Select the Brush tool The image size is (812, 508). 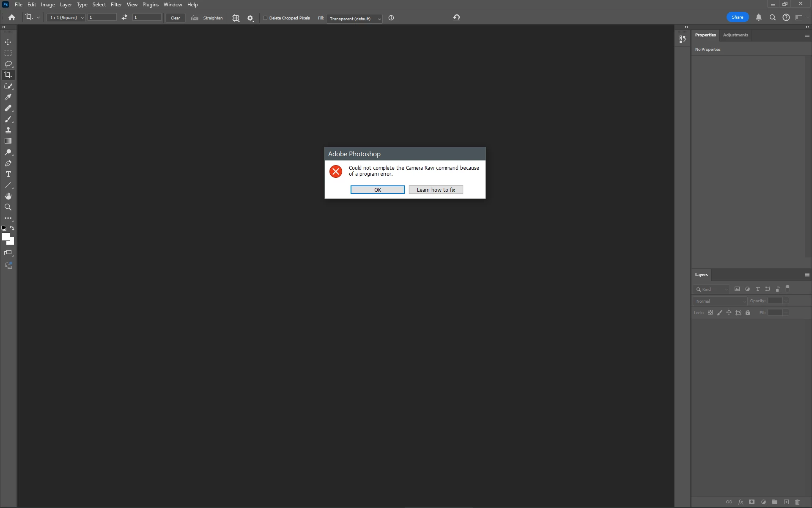(8, 119)
